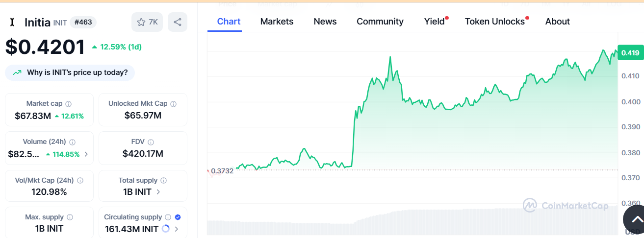This screenshot has width=644, height=238.
Task: Go to the Community tab
Action: pyautogui.click(x=380, y=22)
